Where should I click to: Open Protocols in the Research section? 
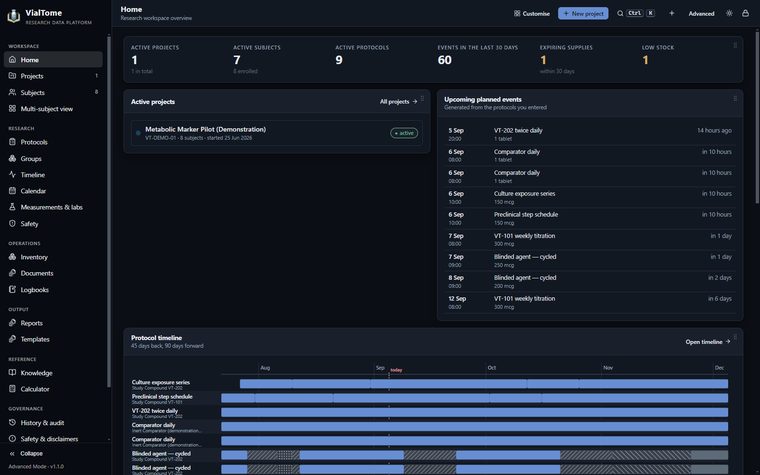[x=53, y=142]
